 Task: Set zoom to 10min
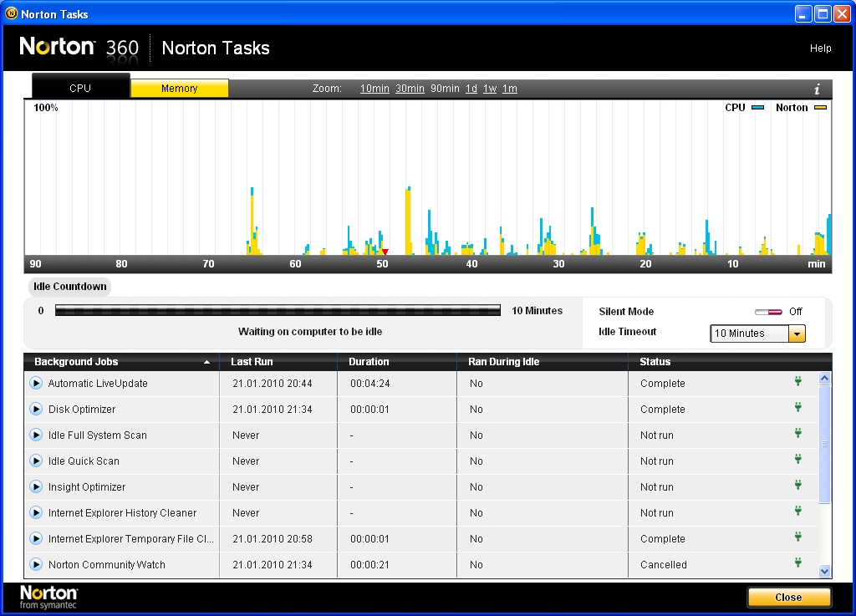(374, 89)
